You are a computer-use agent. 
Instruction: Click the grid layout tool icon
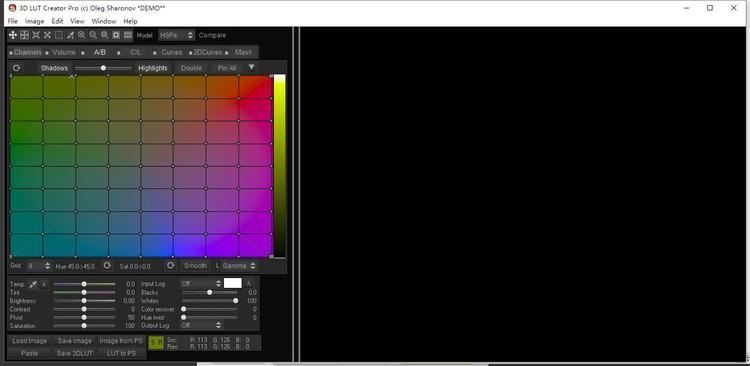pos(24,35)
